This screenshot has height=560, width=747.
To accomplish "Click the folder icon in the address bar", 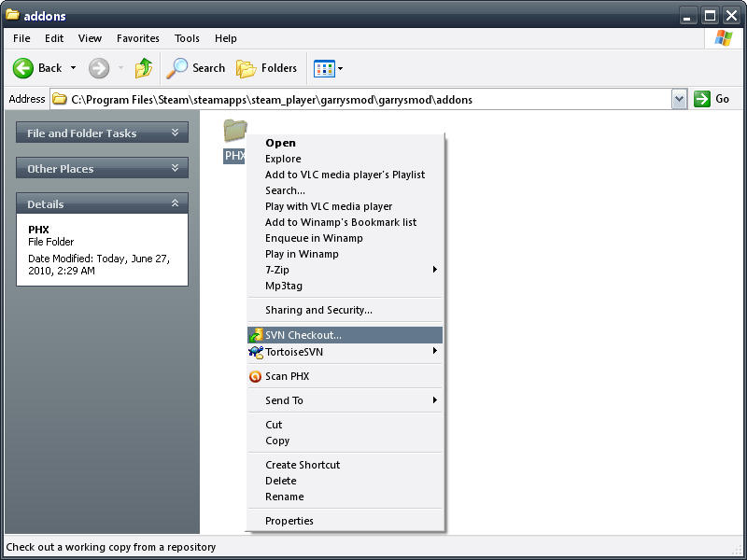I will coord(60,99).
